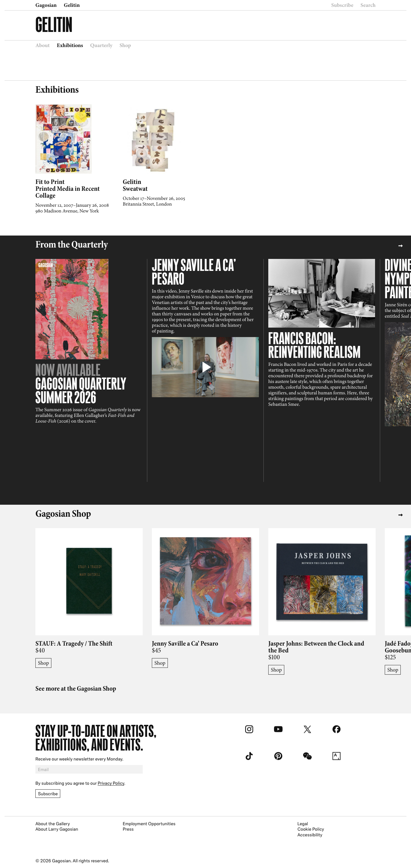This screenshot has height=868, width=411.
Task: Click the newsletter Subscribe button
Action: point(48,794)
